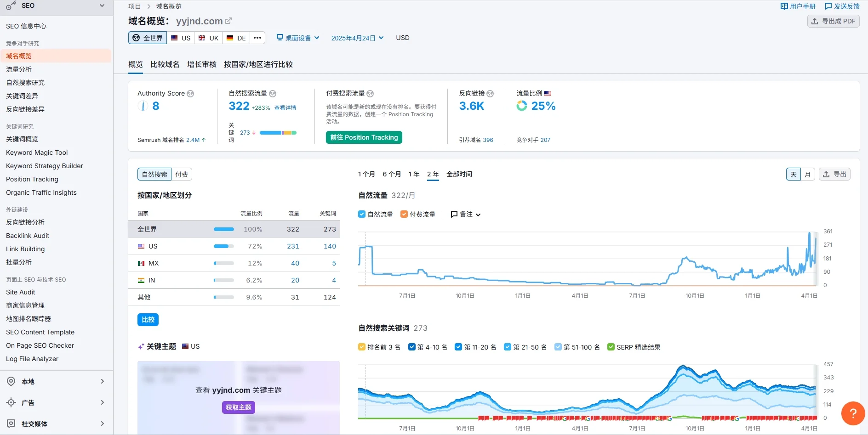
Task: Click the user manual book icon
Action: pyautogui.click(x=784, y=6)
